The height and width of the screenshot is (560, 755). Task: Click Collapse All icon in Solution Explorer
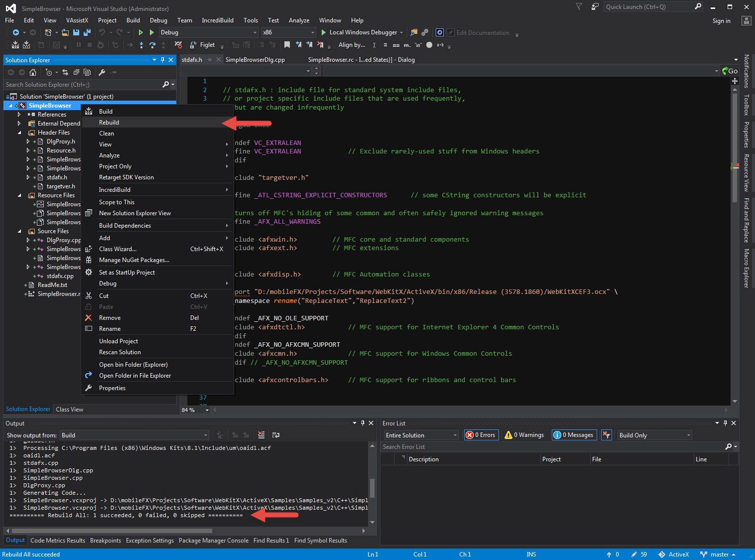click(76, 72)
